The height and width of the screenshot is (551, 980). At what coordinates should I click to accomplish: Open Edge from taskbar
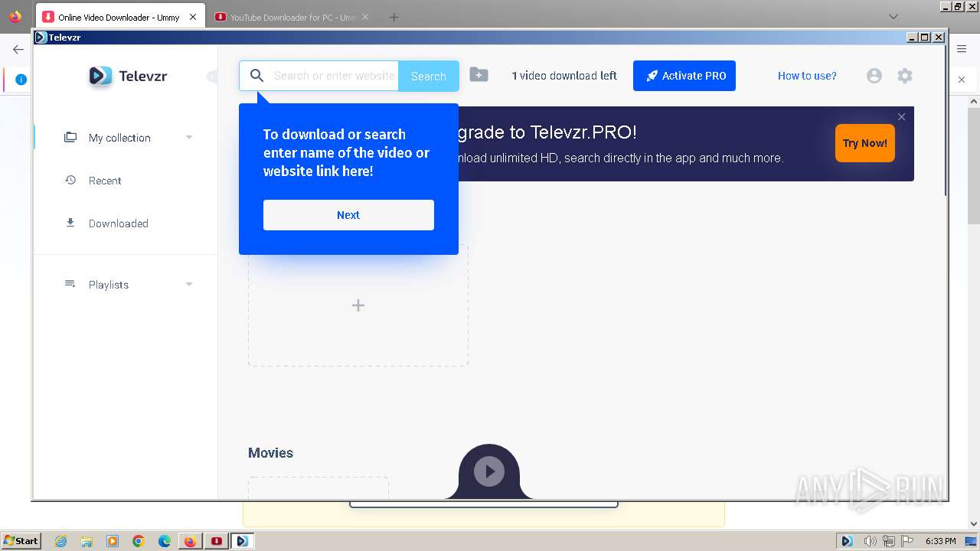tap(165, 541)
